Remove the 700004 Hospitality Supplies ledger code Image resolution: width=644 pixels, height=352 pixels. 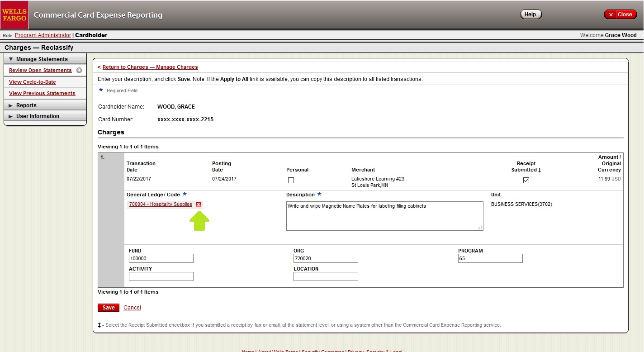click(199, 205)
